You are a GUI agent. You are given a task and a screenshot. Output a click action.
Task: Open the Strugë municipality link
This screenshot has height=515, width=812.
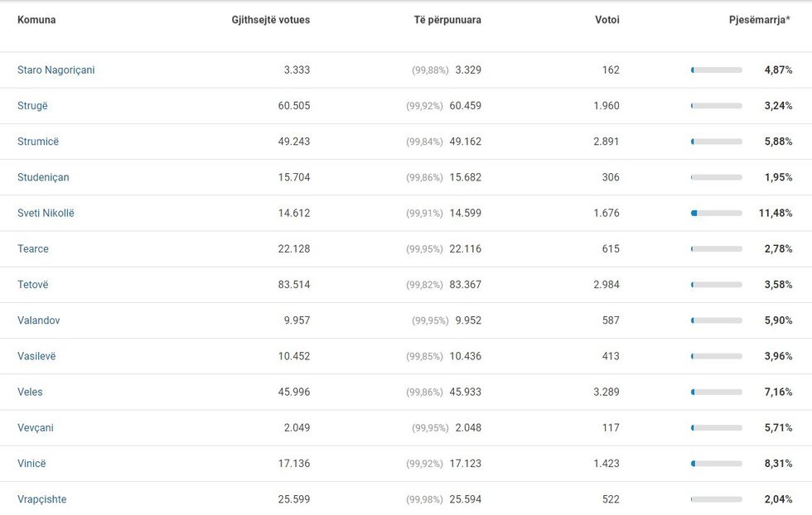click(x=32, y=106)
